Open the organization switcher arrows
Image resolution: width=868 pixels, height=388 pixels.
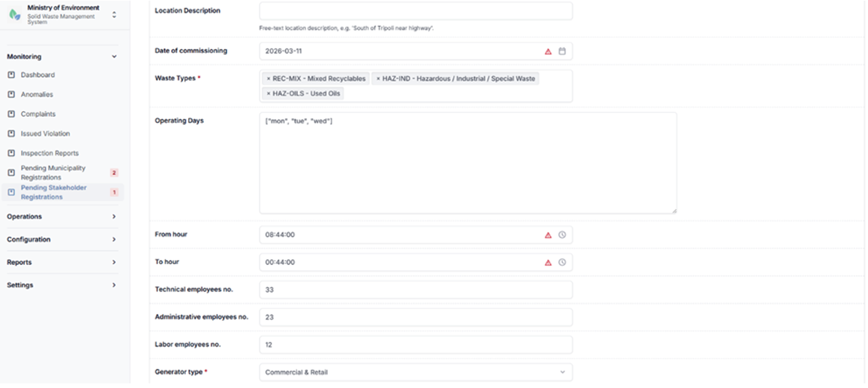(x=114, y=15)
